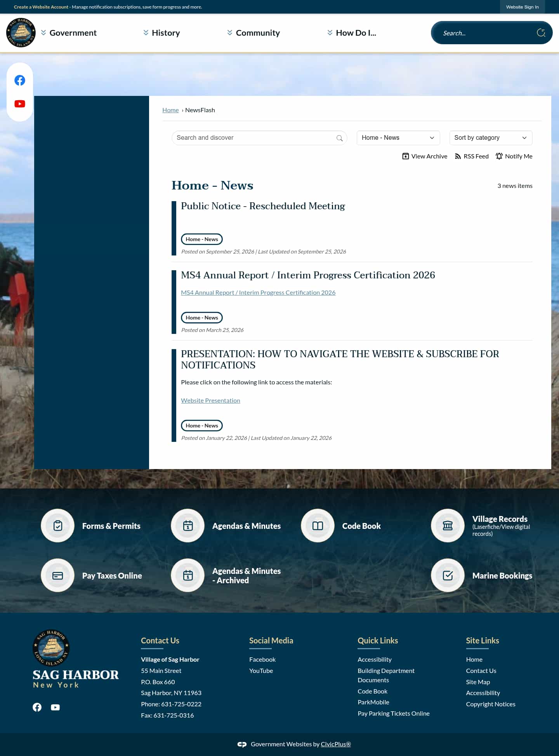This screenshot has width=559, height=756.
Task: Expand the Government menu
Action: click(x=69, y=33)
